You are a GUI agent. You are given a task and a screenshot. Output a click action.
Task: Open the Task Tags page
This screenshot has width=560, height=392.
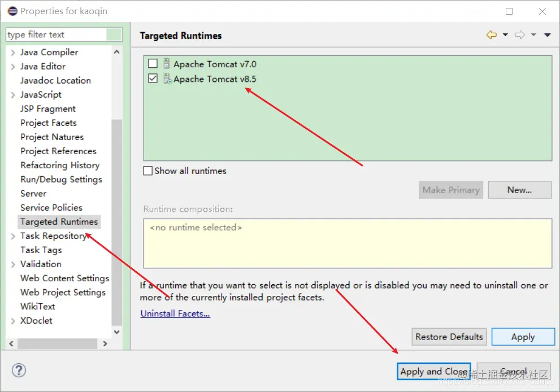(x=41, y=250)
